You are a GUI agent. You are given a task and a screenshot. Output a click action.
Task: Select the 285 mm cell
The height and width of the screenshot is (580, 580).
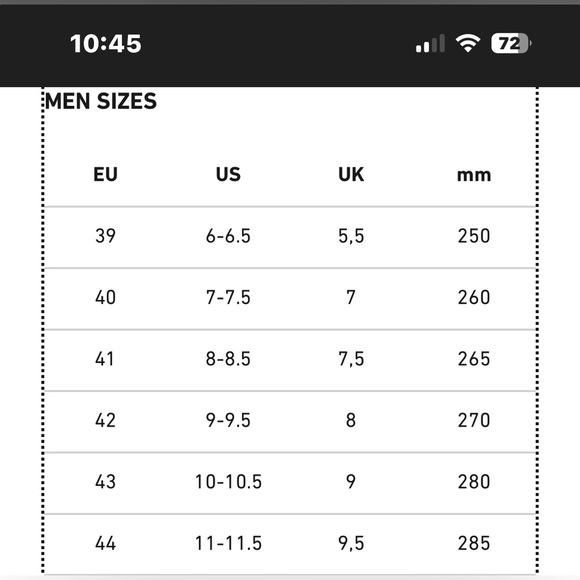click(474, 543)
